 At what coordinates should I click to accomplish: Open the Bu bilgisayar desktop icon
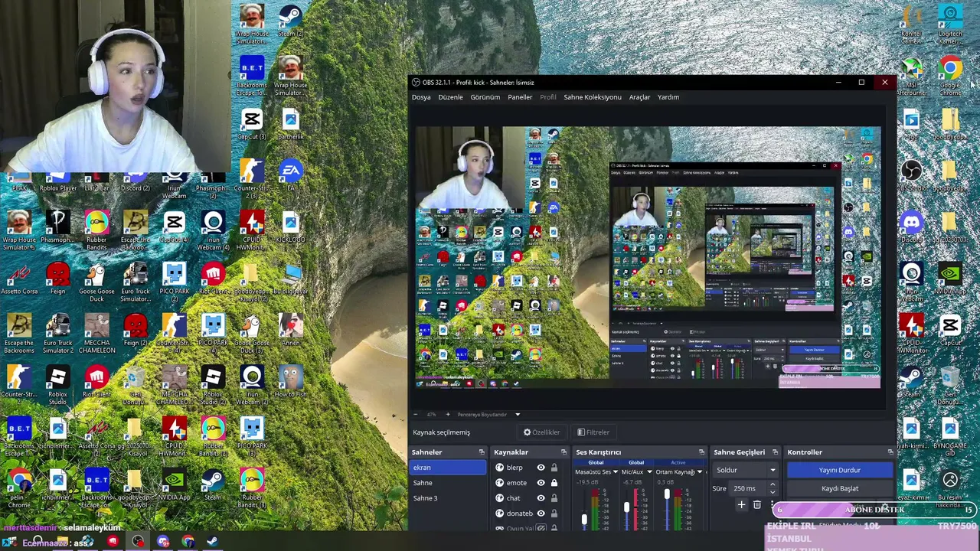tap(291, 280)
